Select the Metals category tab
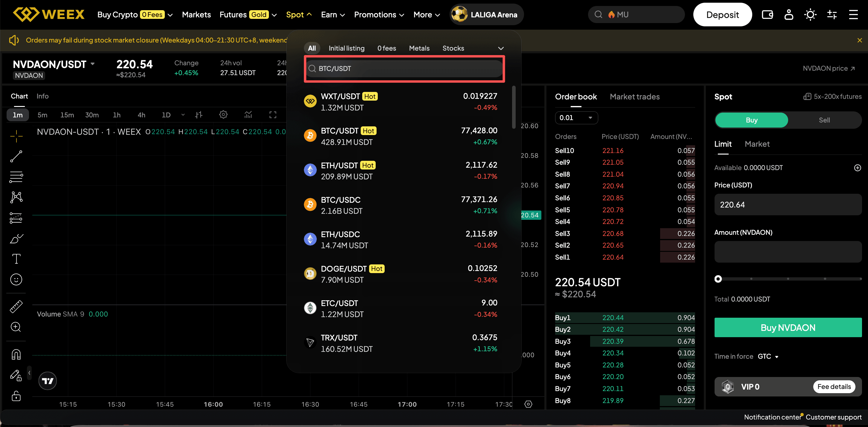Image resolution: width=868 pixels, height=427 pixels. coord(419,48)
